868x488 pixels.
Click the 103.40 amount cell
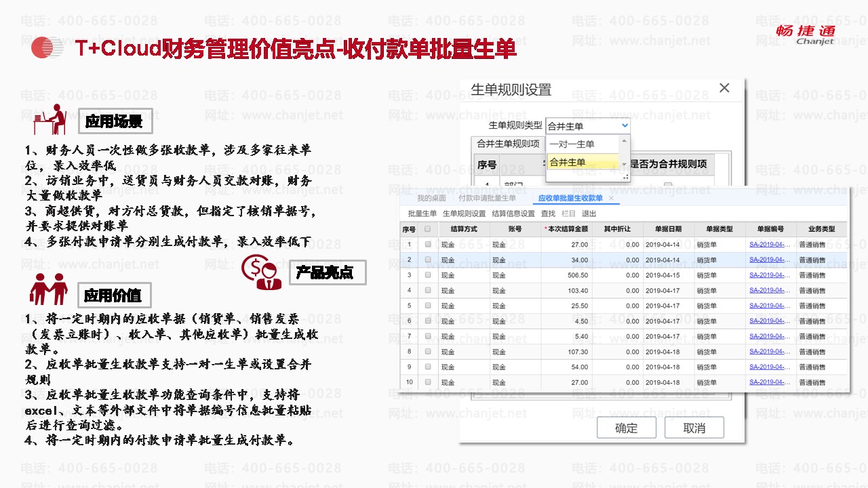click(x=566, y=291)
